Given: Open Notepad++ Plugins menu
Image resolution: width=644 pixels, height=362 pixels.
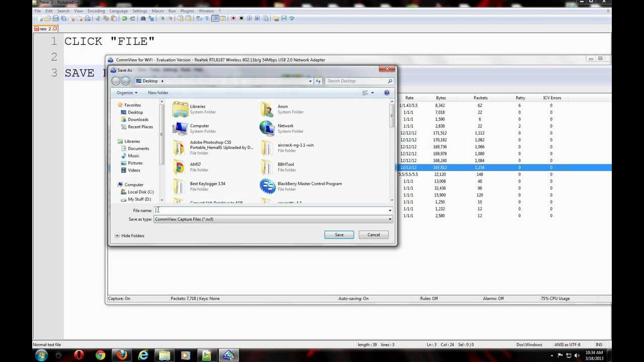Looking at the screenshot, I should [187, 11].
